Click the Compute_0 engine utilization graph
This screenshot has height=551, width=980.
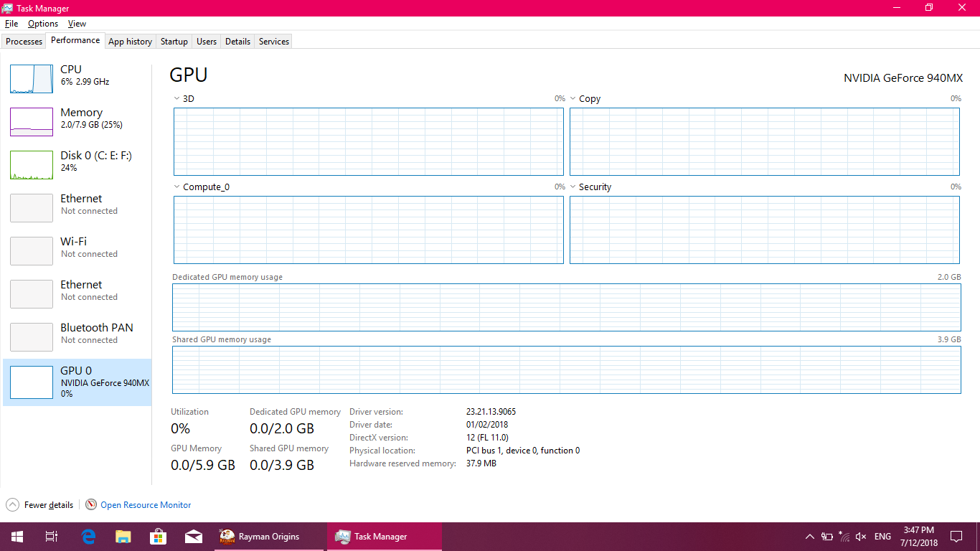369,230
